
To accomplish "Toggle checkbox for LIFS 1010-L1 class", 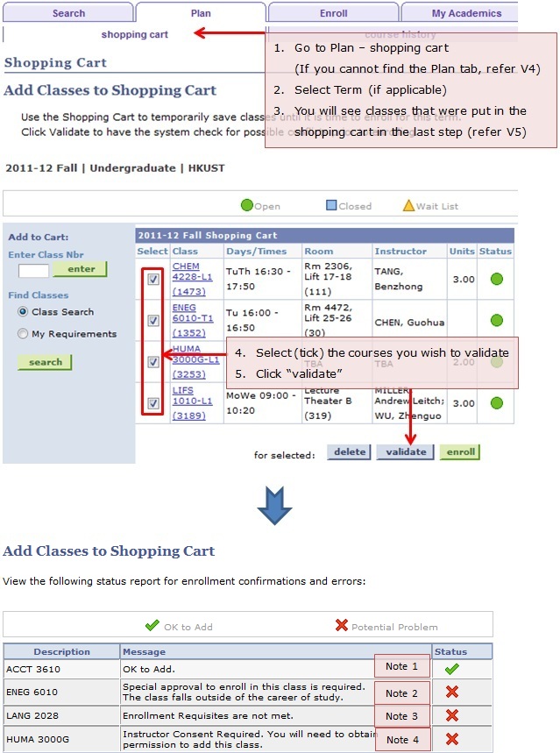I will pos(153,403).
